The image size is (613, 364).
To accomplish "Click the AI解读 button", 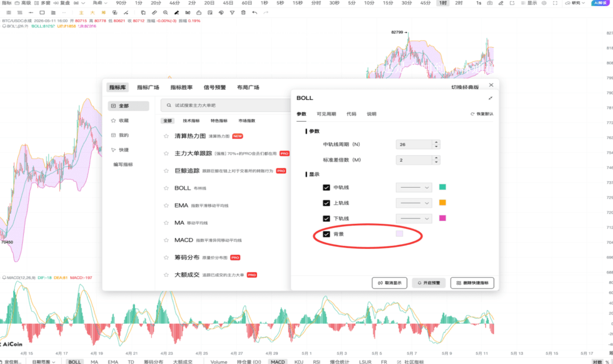I will tap(600, 3).
